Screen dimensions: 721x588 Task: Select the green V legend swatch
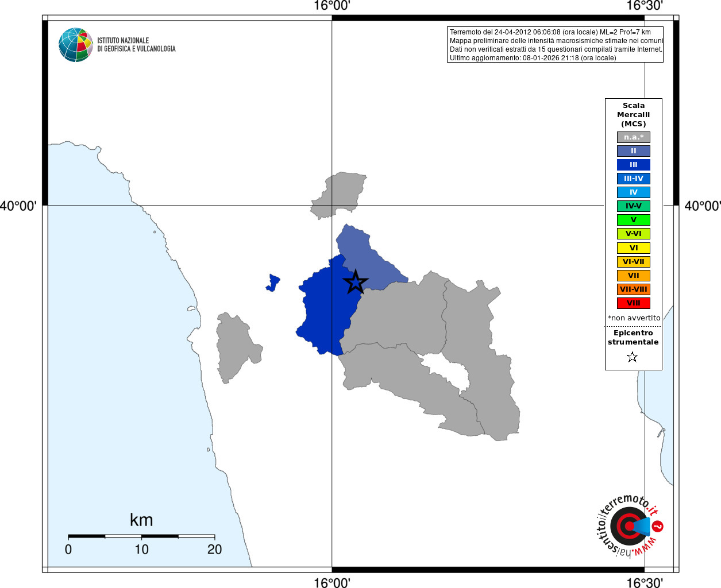point(634,220)
